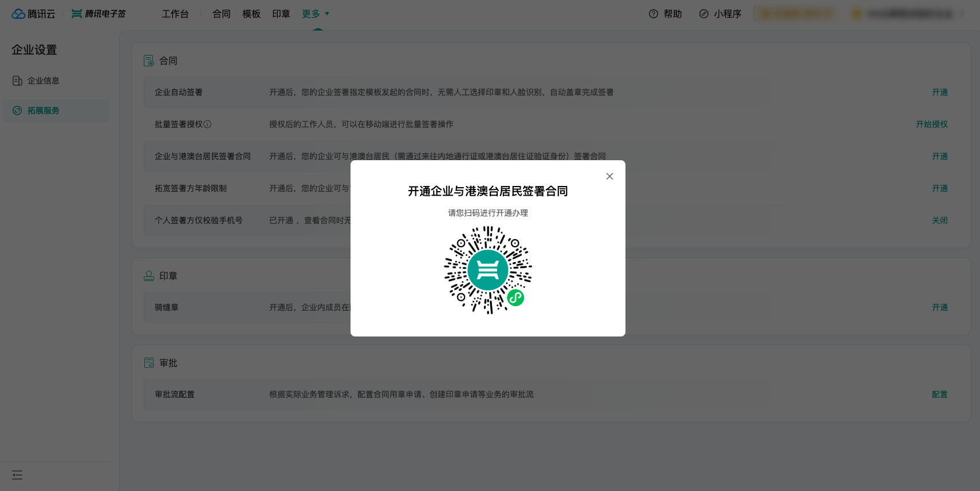The image size is (980, 491).
Task: Expand the 更多 dropdown menu
Action: pyautogui.click(x=316, y=14)
